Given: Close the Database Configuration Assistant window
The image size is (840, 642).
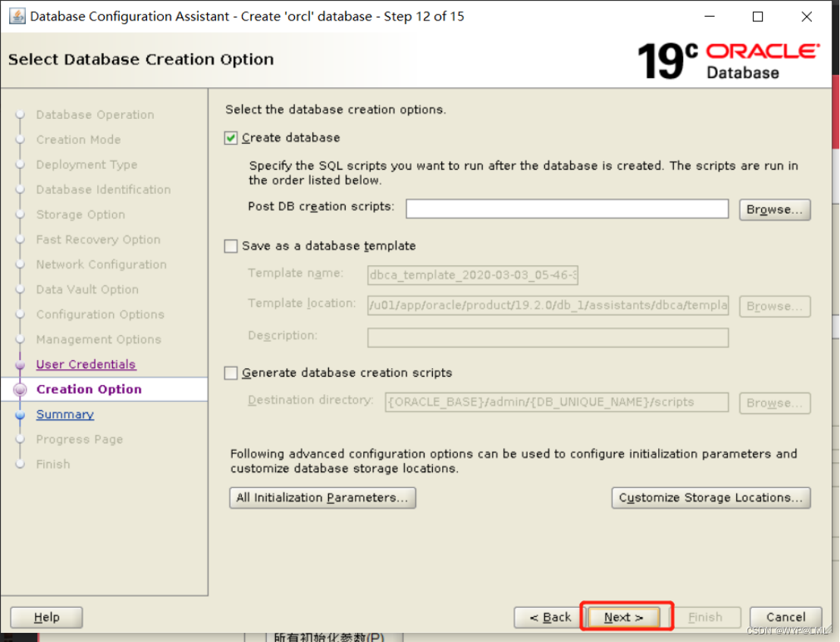Looking at the screenshot, I should 806,17.
